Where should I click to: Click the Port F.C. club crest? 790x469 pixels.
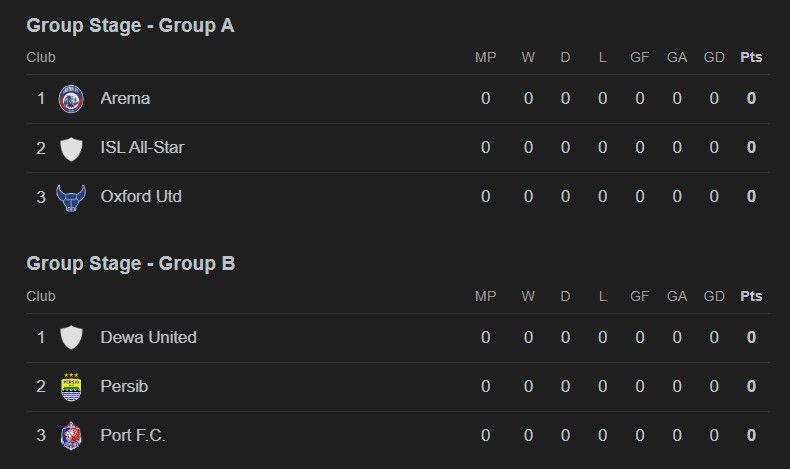tap(71, 436)
